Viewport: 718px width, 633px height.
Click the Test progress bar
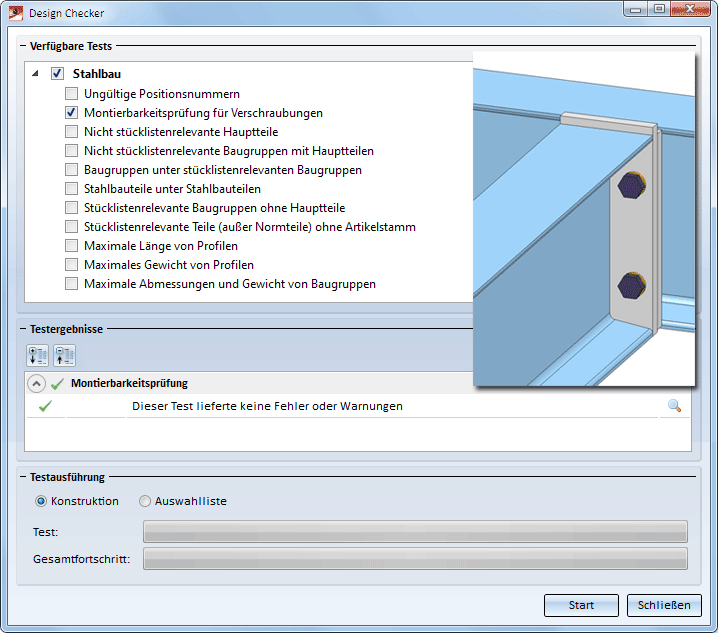415,531
